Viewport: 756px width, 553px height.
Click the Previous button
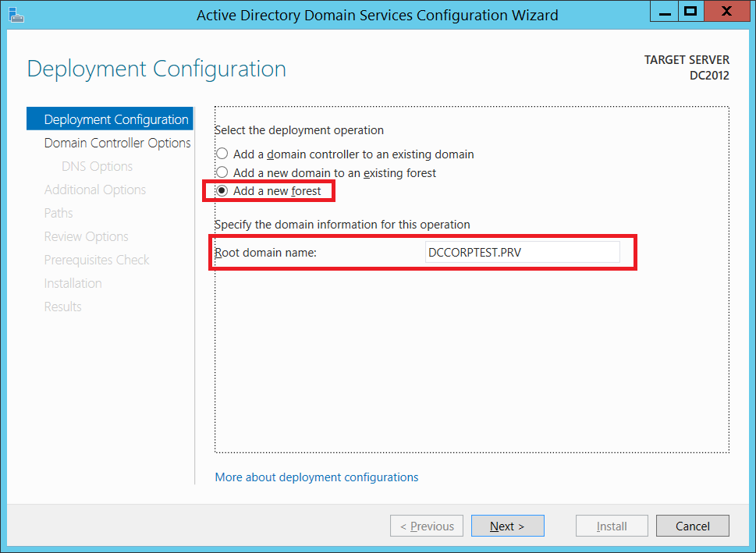pos(427,526)
